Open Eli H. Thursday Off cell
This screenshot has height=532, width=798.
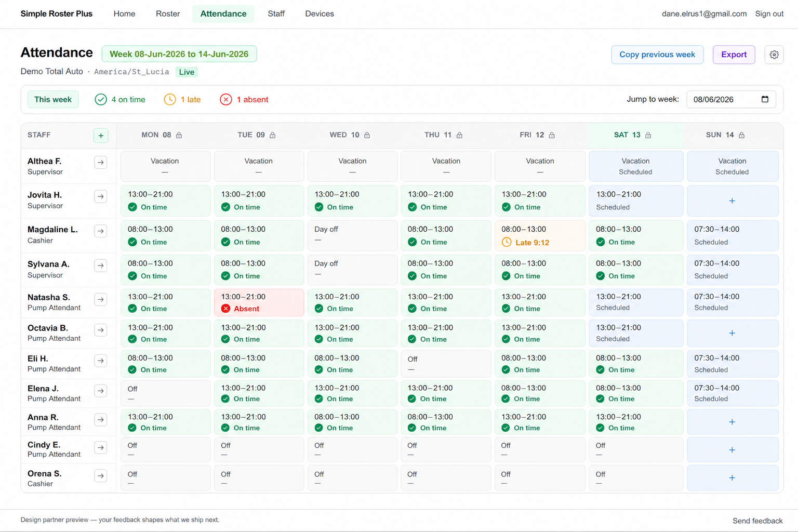[446, 364]
